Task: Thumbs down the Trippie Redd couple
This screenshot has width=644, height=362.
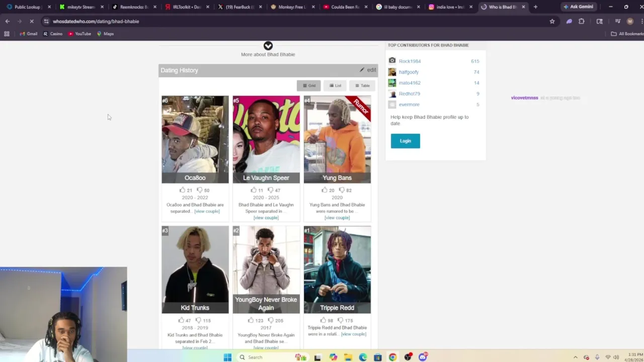Action: tap(340, 320)
